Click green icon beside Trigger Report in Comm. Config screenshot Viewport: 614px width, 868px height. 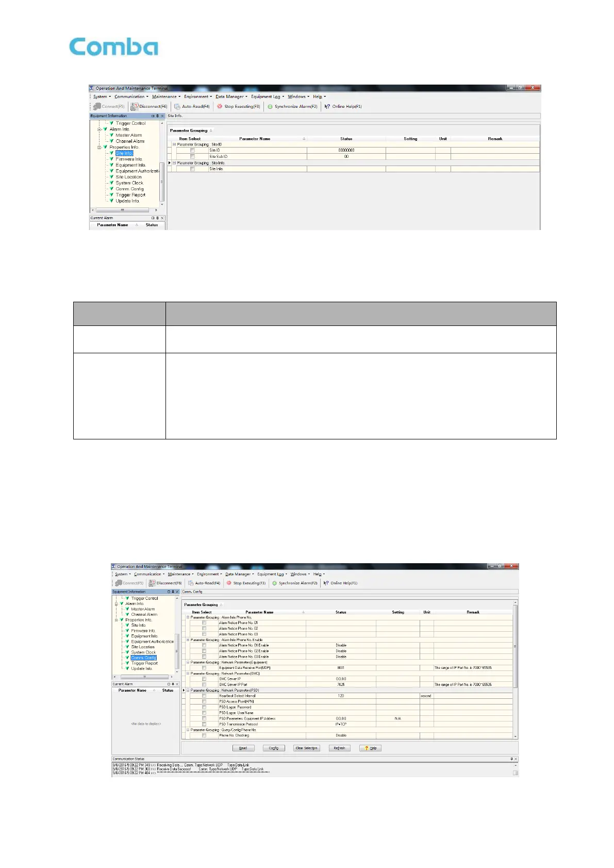[127, 663]
